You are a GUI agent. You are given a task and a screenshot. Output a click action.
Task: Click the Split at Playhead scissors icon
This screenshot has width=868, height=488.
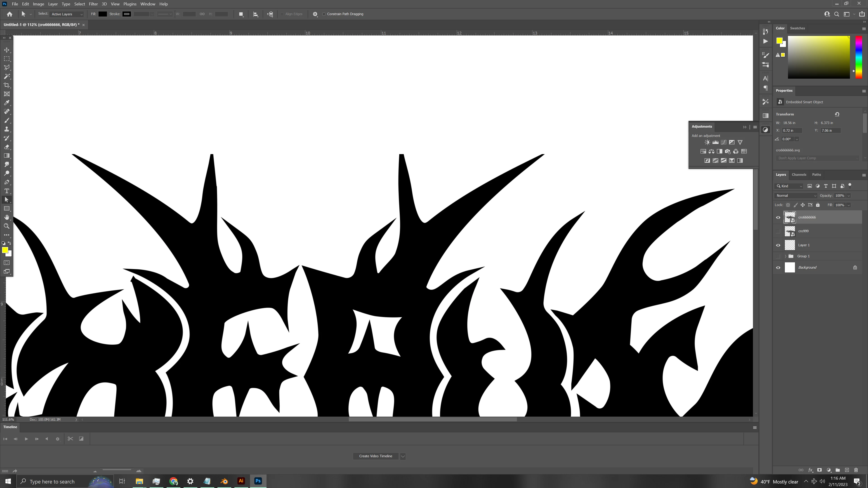(x=70, y=439)
